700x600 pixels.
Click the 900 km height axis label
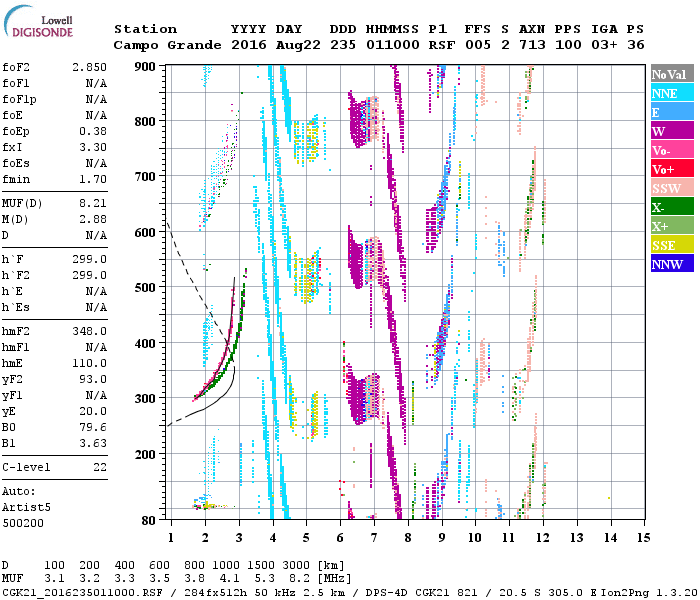[x=145, y=67]
